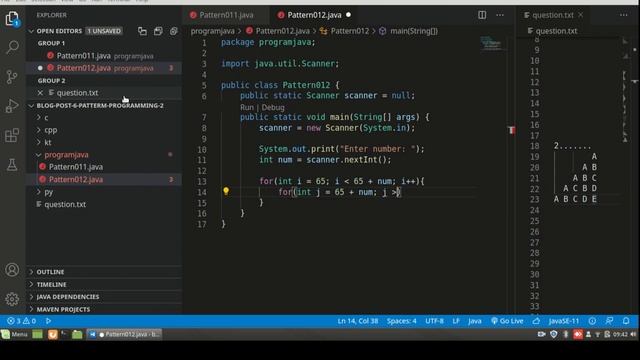Click the Save All icon in Open Editors
Image resolution: width=640 pixels, height=360 pixels.
point(158,31)
